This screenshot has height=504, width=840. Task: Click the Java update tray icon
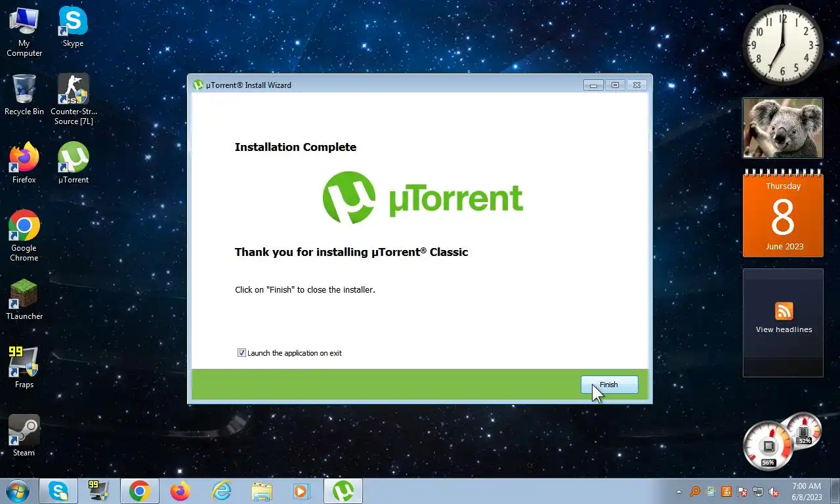pos(726,492)
